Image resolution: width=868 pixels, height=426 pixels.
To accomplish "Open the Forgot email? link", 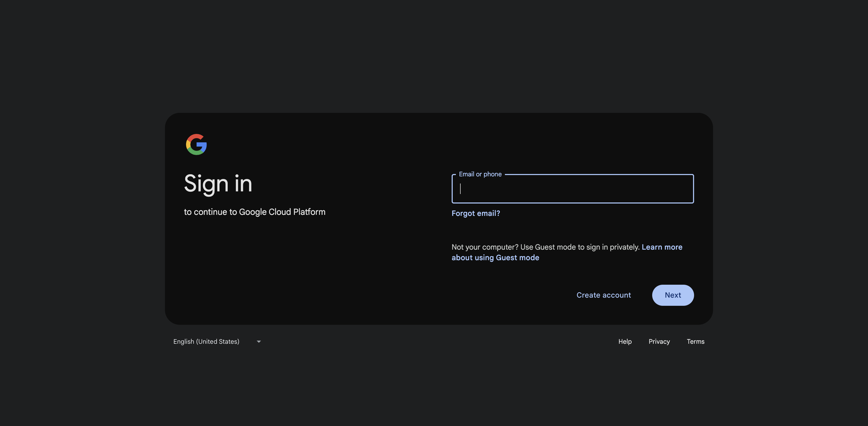I will point(475,213).
